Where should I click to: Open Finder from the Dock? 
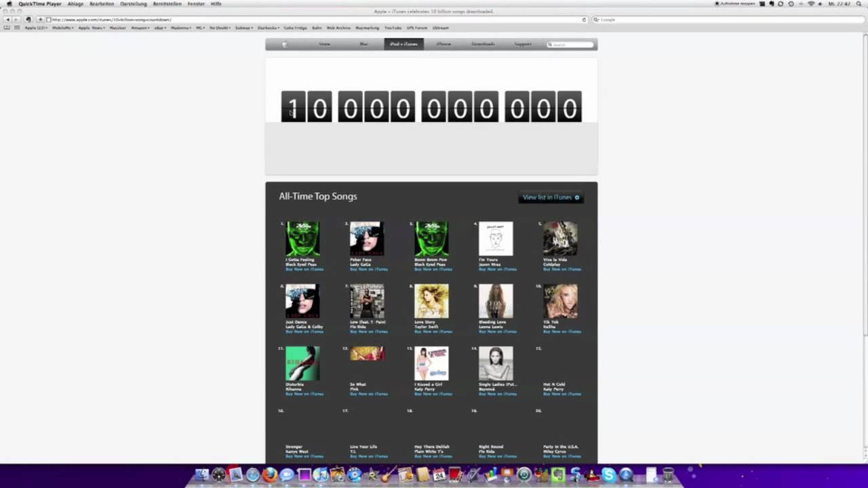[x=202, y=475]
